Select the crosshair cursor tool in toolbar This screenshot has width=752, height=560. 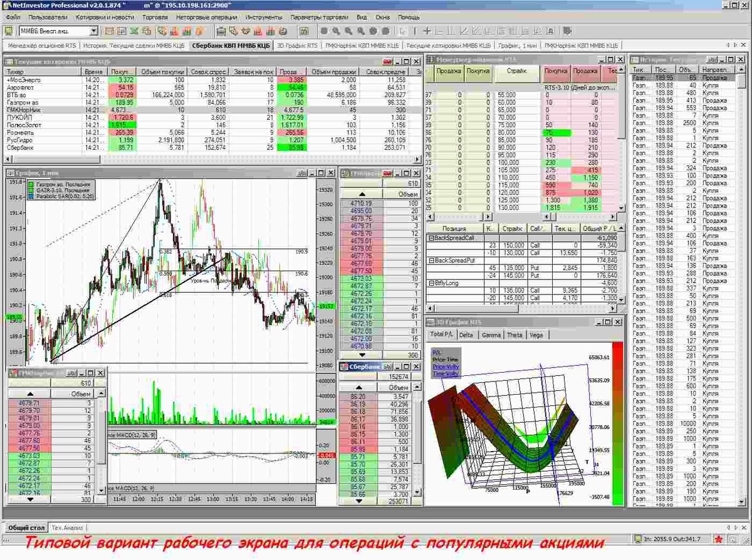click(x=427, y=30)
